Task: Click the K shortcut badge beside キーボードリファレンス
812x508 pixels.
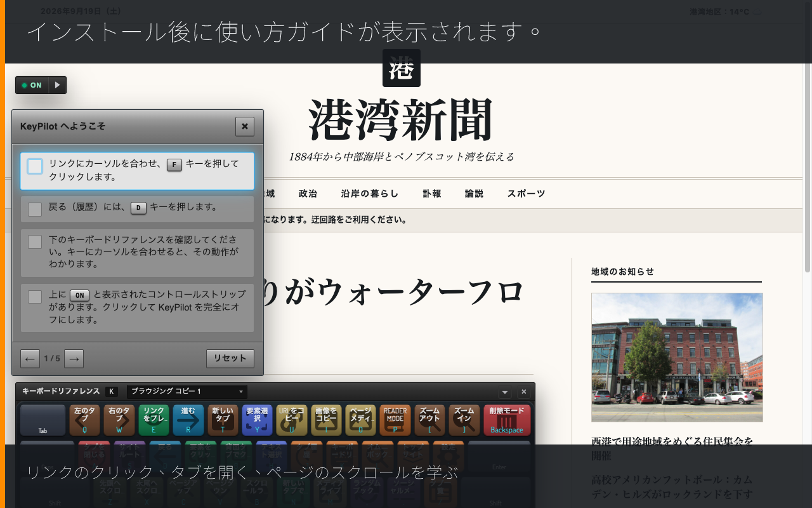Action: coord(112,392)
